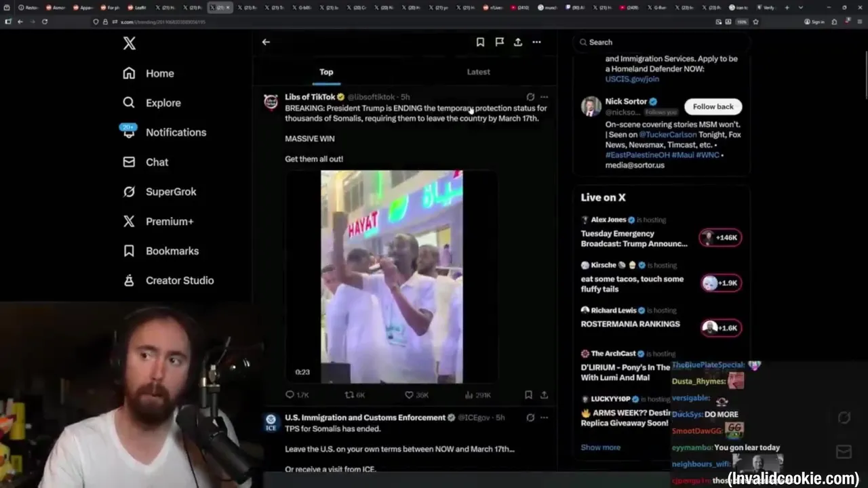Click the SuperGrok icon
Viewport: 868px width, 488px height.
pyautogui.click(x=129, y=192)
